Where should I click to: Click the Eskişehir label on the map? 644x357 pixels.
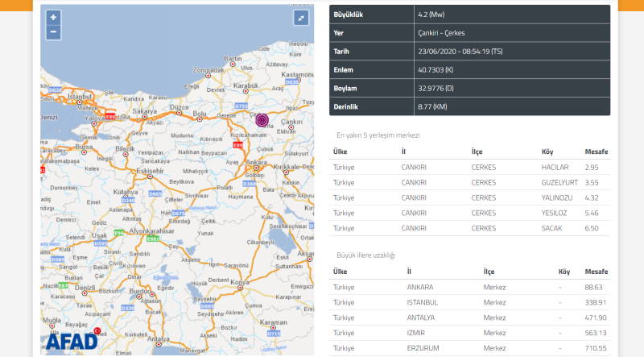151,171
